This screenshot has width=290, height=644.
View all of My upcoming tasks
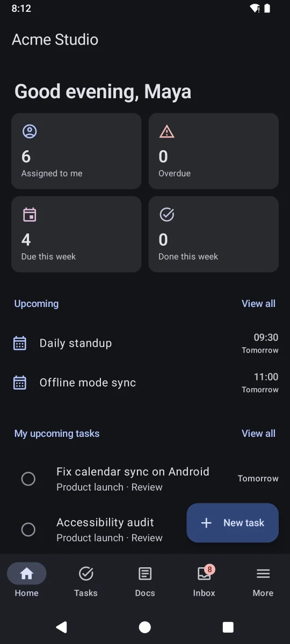click(x=258, y=434)
